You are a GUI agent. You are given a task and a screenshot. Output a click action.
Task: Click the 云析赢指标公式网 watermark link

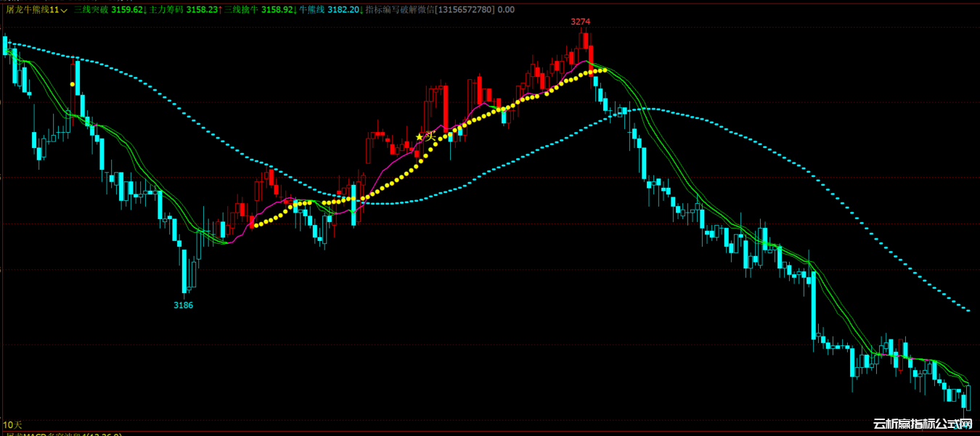(x=922, y=424)
